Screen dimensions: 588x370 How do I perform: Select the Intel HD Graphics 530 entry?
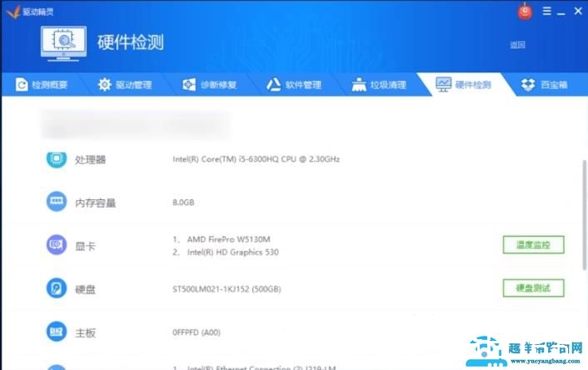point(233,252)
